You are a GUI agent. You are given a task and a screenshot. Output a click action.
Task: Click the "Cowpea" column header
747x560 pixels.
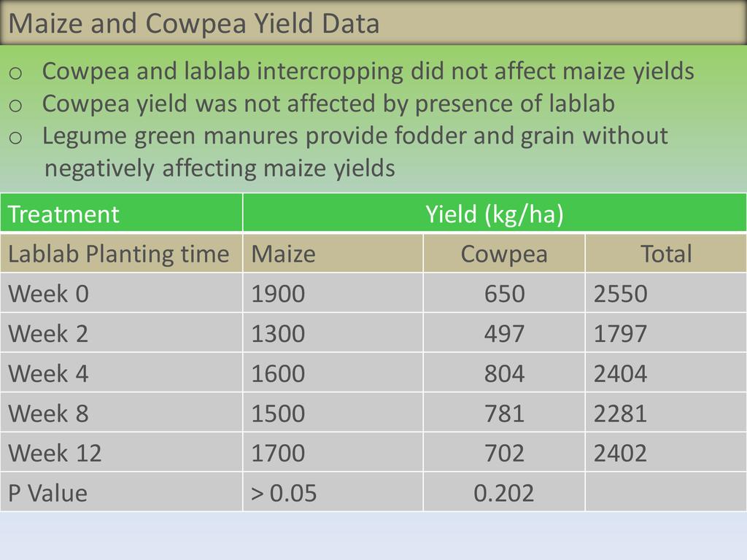pos(503,254)
